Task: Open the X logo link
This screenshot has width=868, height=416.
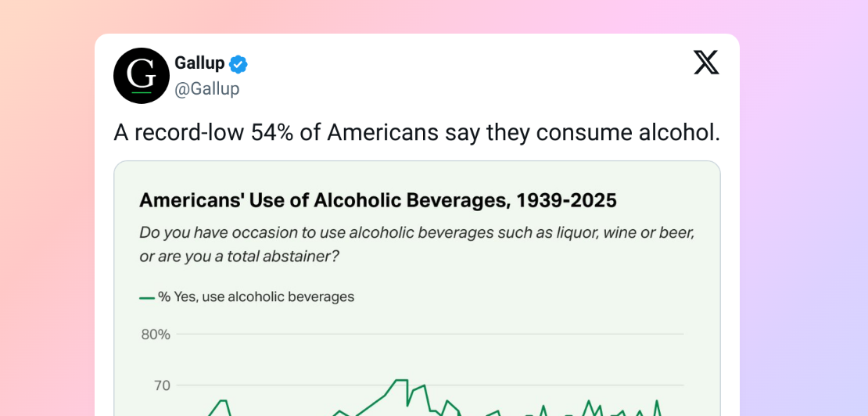Action: 706,62
